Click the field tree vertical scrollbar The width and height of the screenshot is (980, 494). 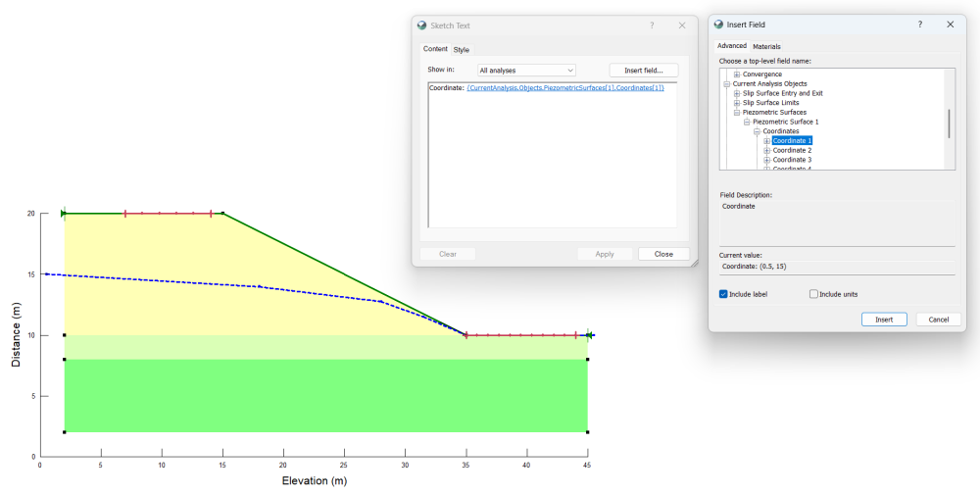click(x=950, y=123)
